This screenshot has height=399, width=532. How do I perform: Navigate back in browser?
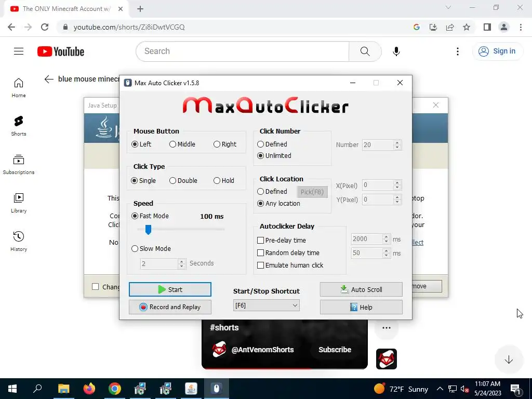11,27
